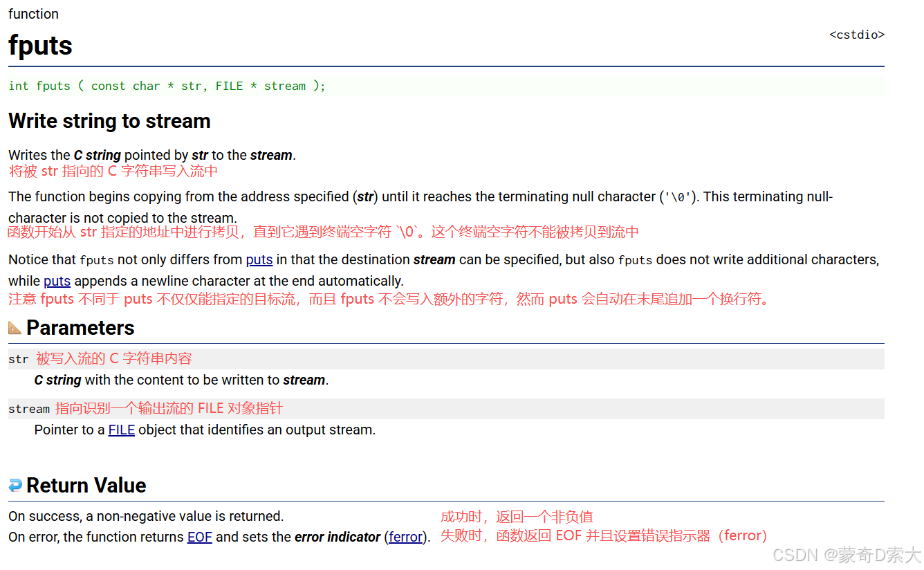Click 'On success, a non-negative value is returned.'

pyautogui.click(x=146, y=517)
